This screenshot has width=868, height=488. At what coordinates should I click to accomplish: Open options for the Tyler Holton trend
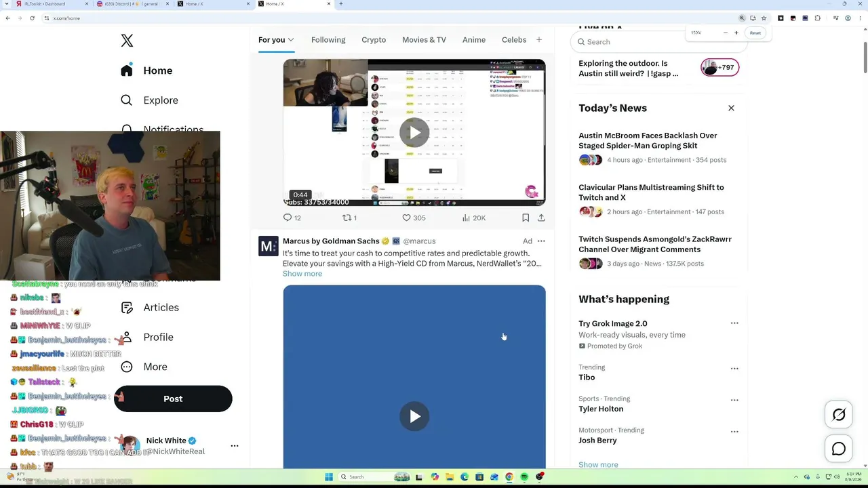click(734, 401)
